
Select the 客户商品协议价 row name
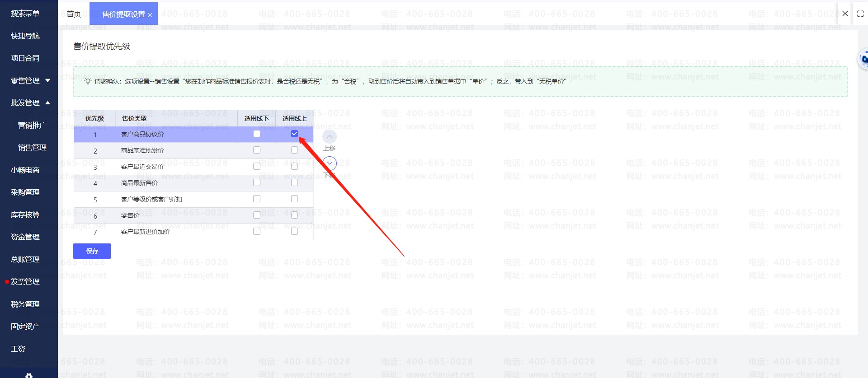[142, 134]
